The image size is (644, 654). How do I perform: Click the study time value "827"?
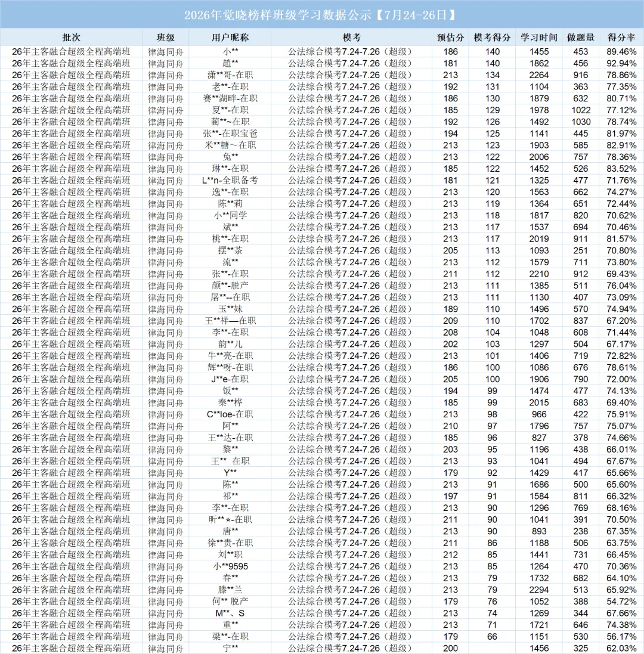[539, 438]
